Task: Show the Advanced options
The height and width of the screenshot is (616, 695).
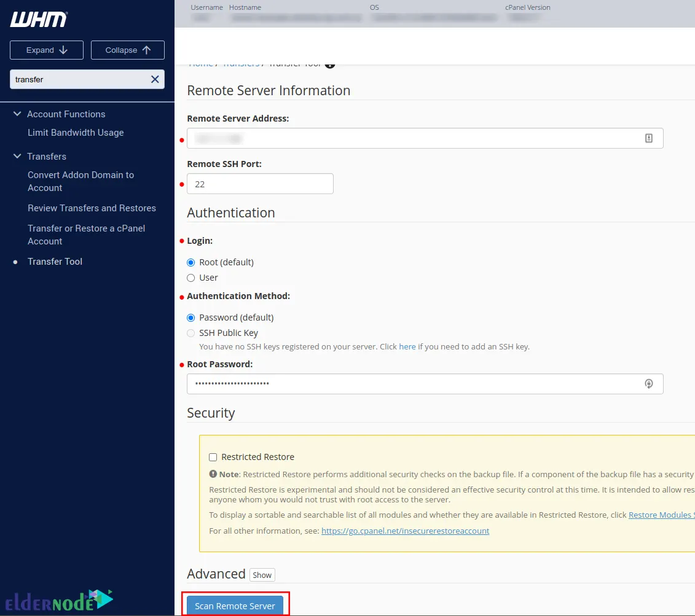Action: (262, 575)
